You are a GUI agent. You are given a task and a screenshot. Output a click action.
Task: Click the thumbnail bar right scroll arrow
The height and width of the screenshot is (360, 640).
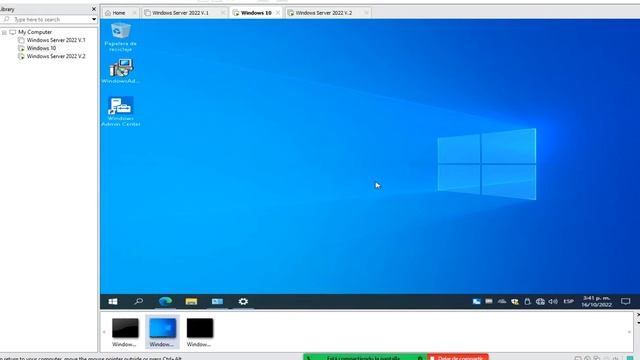pos(629,332)
